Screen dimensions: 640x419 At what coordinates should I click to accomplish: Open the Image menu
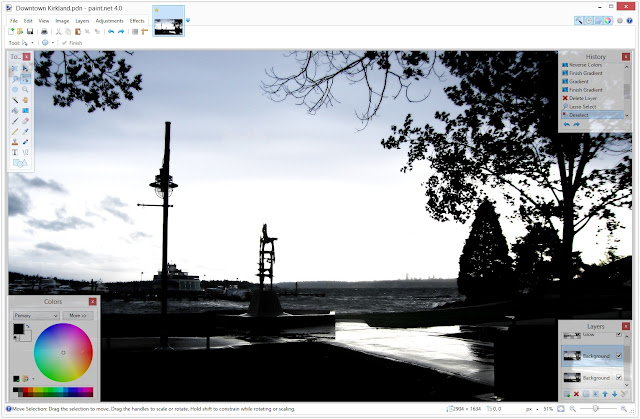62,21
